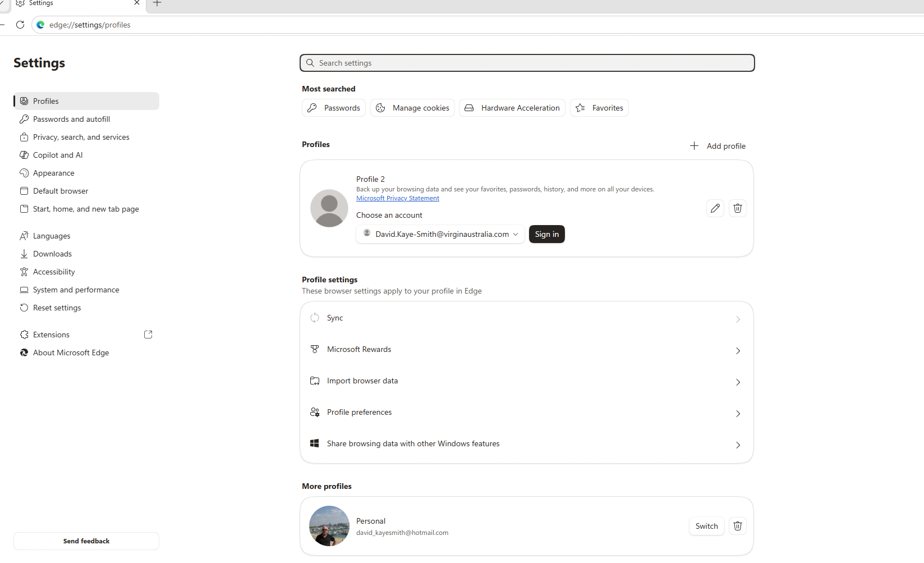Viewport: 924px width, 563px height.
Task: Click the Languages icon in the sidebar
Action: coord(24,236)
